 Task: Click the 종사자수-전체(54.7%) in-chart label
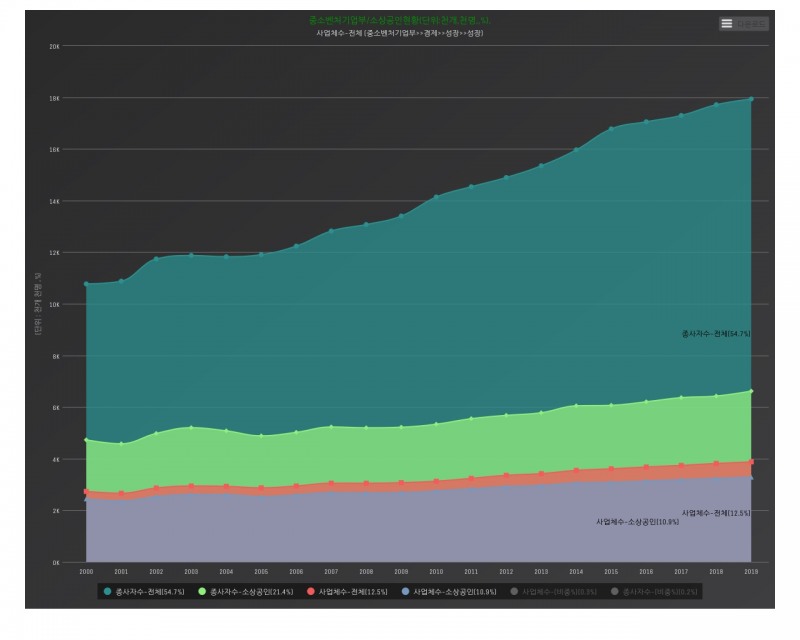click(715, 333)
